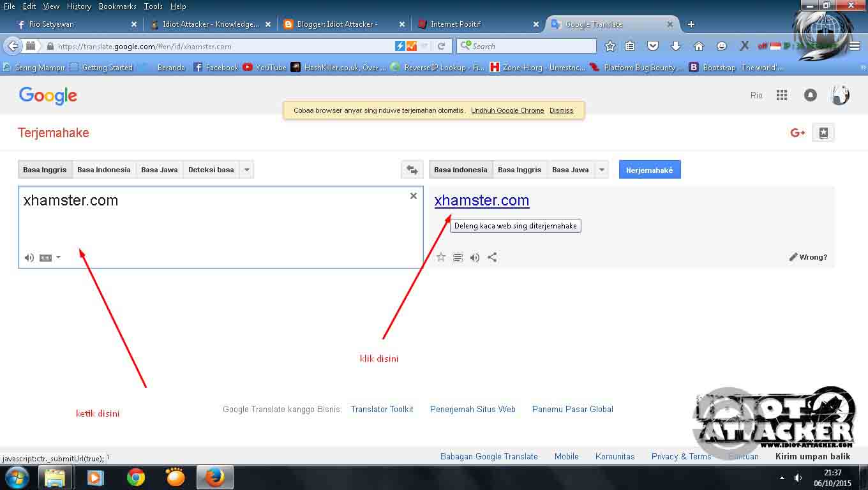868x490 pixels.
Task: Click the URL address bar
Action: click(x=223, y=46)
